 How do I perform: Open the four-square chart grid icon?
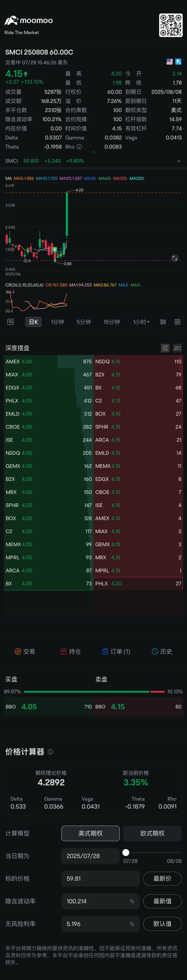coord(177,322)
